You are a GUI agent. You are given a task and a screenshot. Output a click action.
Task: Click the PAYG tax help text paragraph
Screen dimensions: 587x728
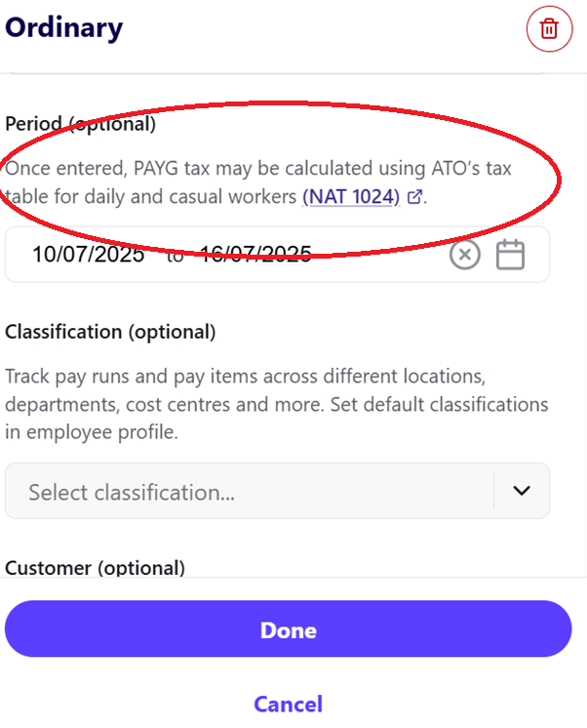click(258, 182)
